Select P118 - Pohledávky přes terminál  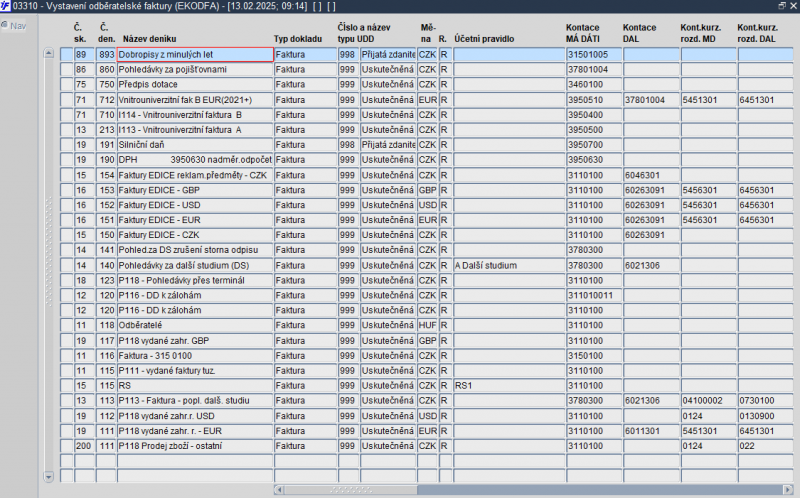[195, 280]
